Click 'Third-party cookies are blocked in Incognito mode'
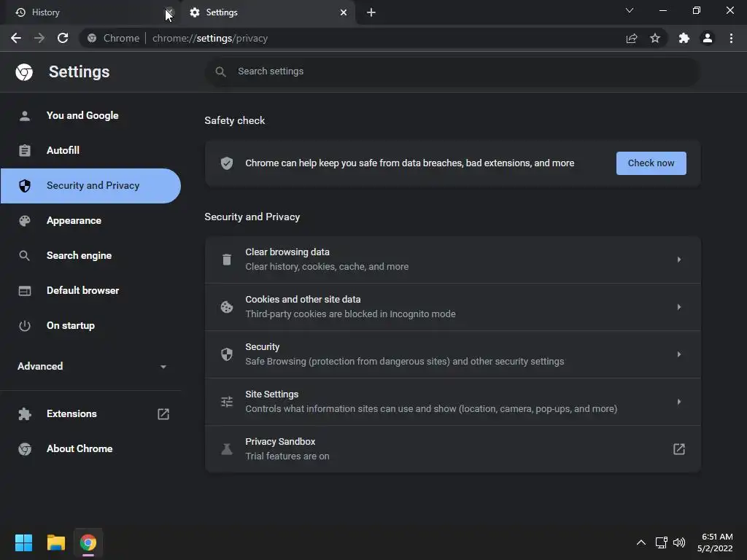The width and height of the screenshot is (747, 560). (350, 314)
